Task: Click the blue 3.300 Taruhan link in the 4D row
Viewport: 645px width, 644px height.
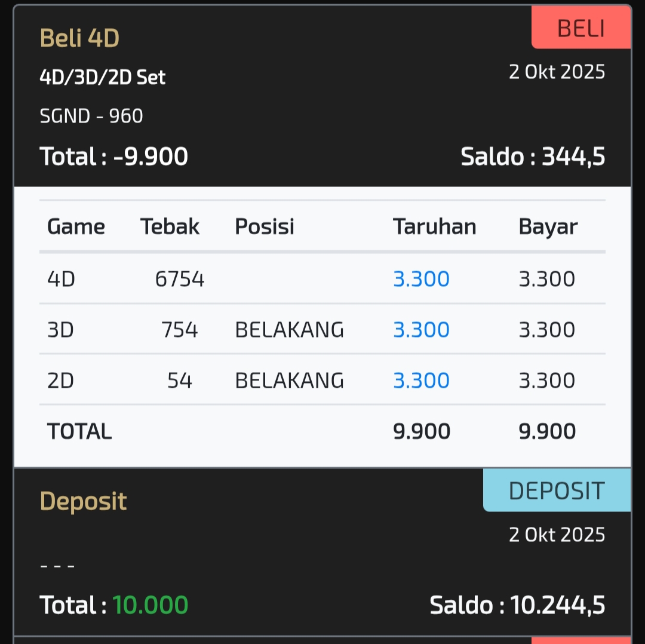Action: coord(421,279)
